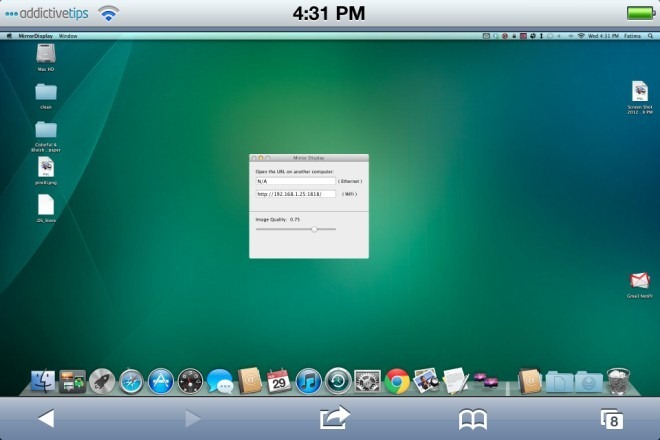
Task: Open System Preferences gear in the Dock
Action: pos(367,381)
